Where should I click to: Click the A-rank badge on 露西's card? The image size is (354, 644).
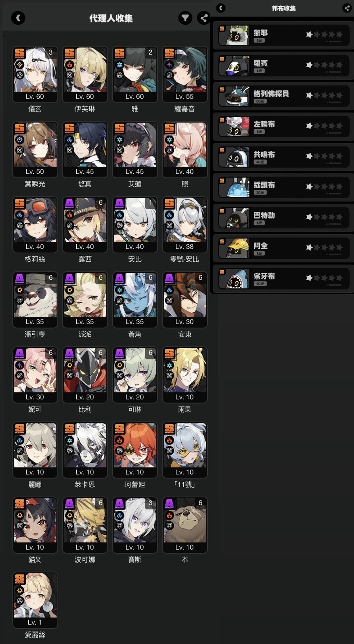pos(69,203)
